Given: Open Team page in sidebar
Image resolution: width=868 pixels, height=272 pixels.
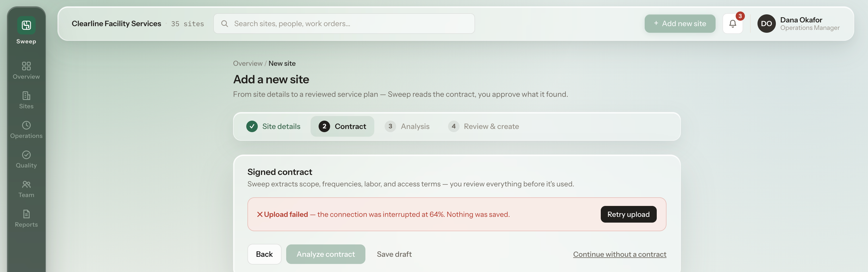Looking at the screenshot, I should click(x=26, y=189).
